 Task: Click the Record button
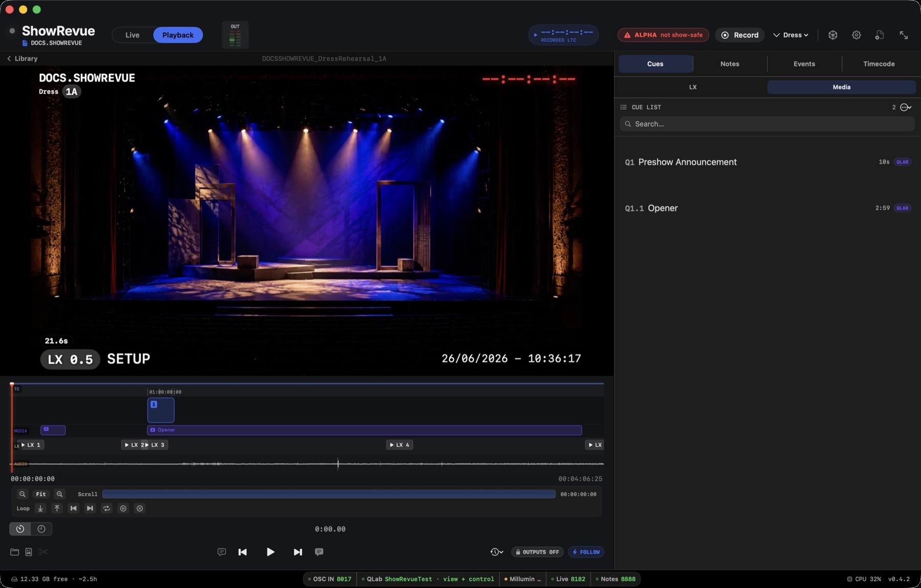tap(740, 35)
